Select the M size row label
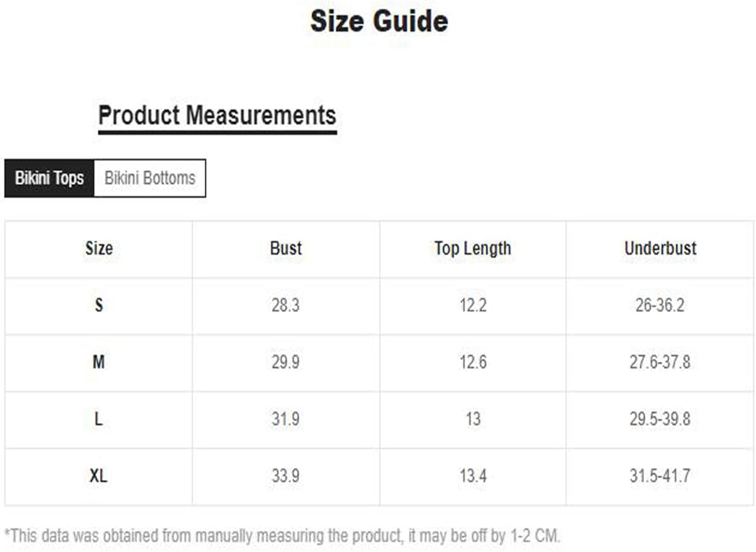 tap(99, 362)
